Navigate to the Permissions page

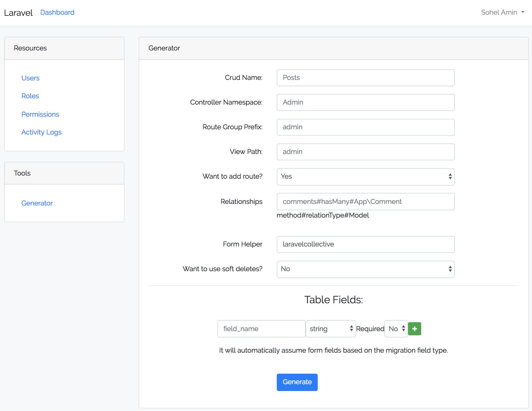tap(40, 114)
